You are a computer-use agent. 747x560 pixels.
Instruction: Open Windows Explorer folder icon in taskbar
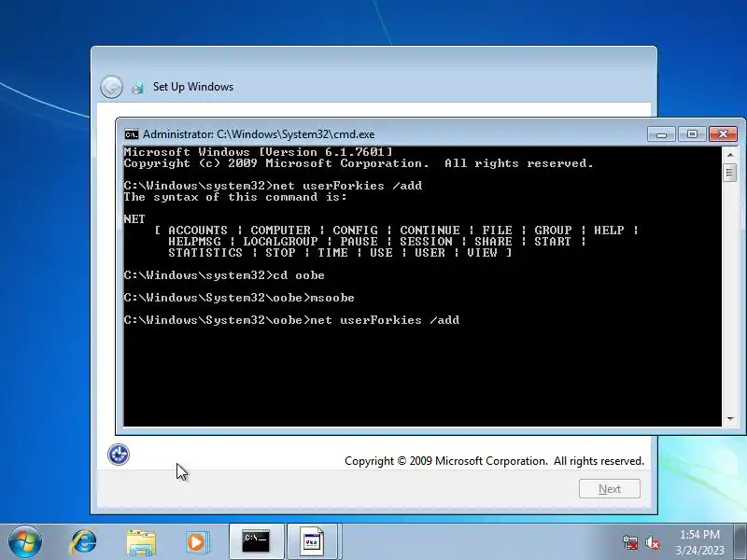coord(141,542)
